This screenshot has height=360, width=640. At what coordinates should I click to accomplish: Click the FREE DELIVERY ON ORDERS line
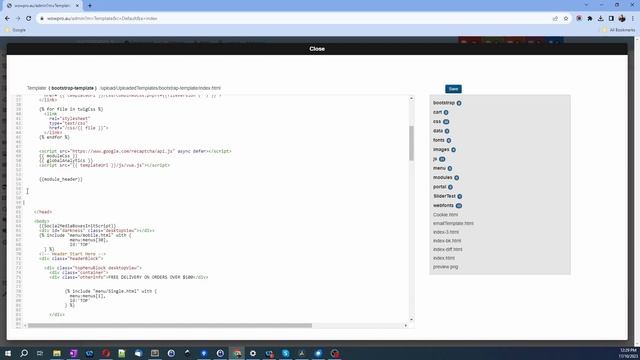129,277
